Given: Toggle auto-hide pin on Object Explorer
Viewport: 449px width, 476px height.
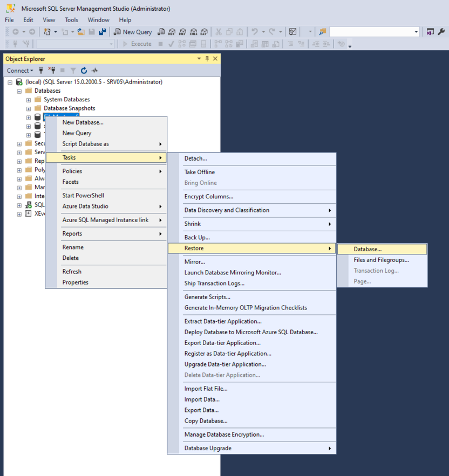Looking at the screenshot, I should pyautogui.click(x=207, y=58).
